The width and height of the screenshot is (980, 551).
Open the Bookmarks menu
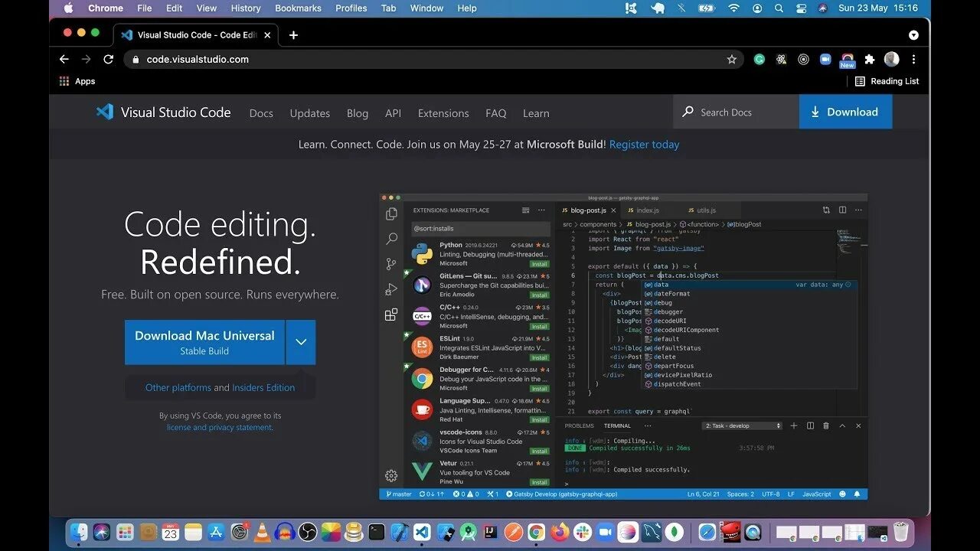pos(299,8)
